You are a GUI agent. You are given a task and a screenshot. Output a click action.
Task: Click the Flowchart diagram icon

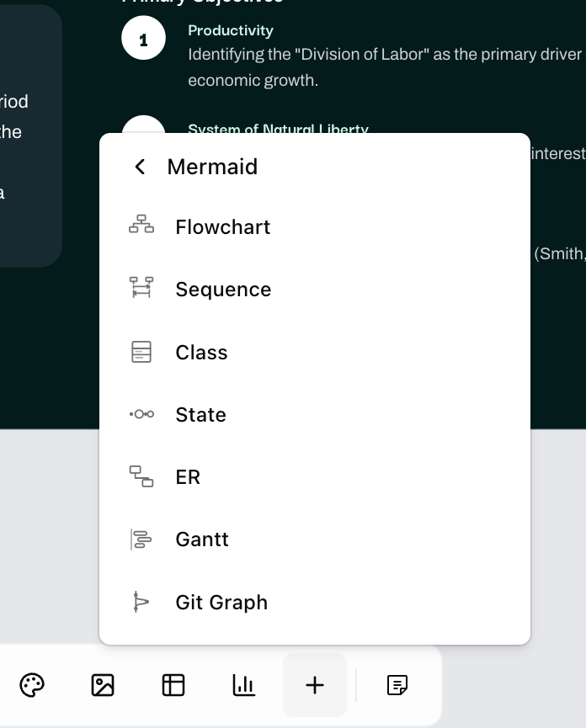(141, 224)
